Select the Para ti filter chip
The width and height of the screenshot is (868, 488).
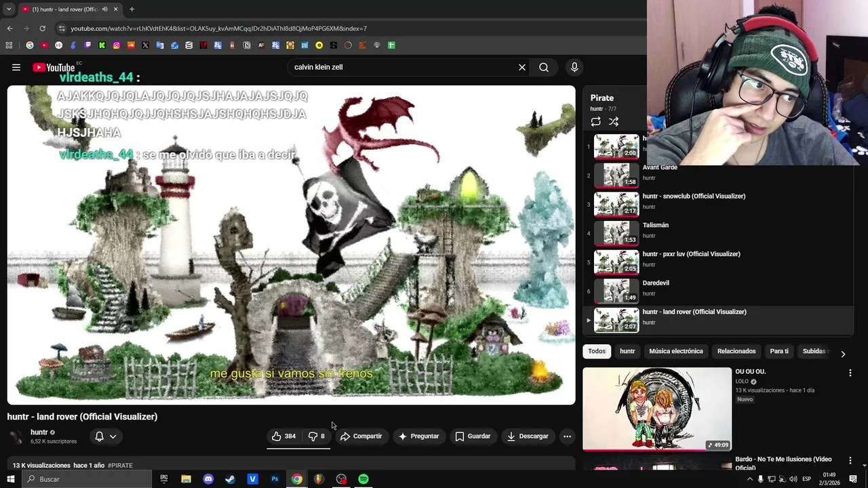[x=779, y=351]
